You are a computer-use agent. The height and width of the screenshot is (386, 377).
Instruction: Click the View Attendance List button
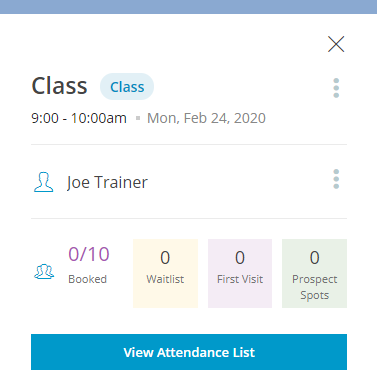[x=189, y=352]
